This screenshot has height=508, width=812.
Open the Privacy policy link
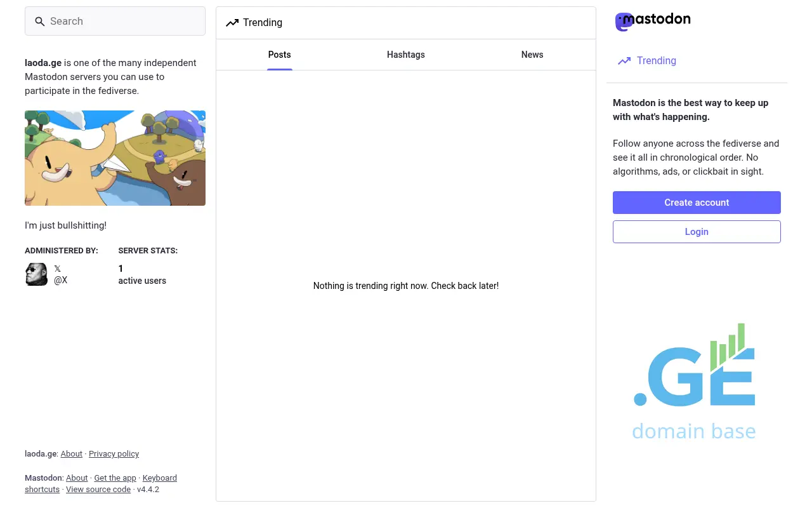[114, 454]
